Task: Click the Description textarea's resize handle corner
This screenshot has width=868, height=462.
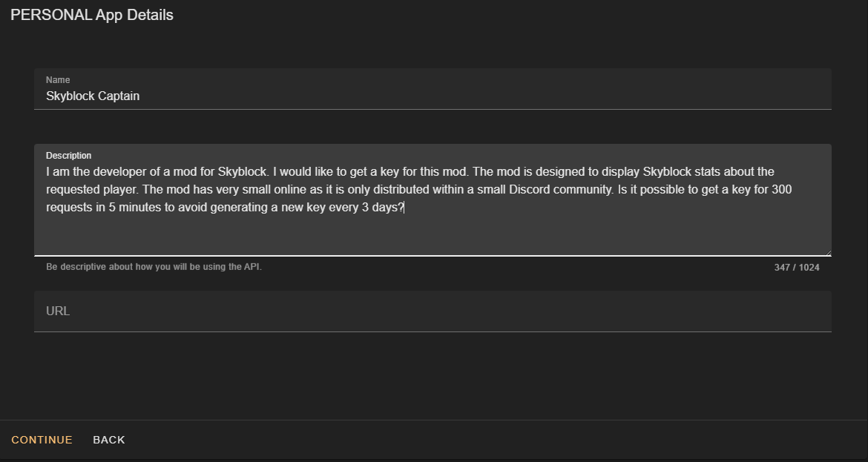Action: tap(828, 253)
